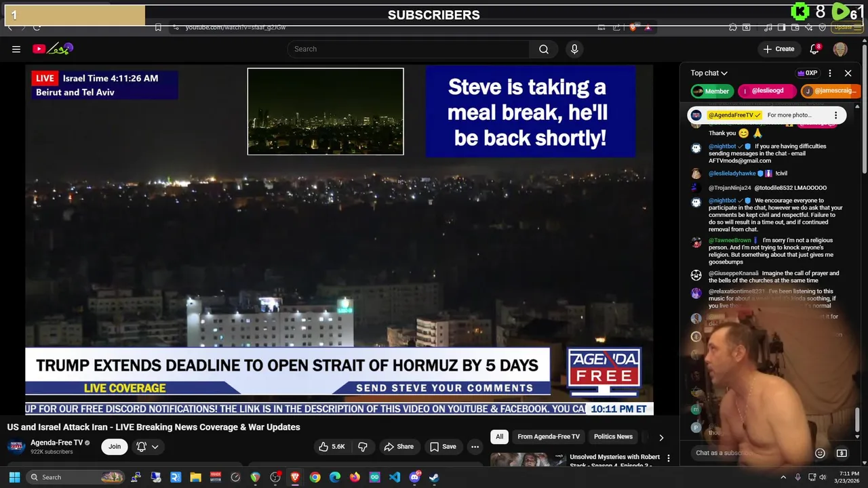
Task: Click the chat panel scrollbar
Action: 857,418
